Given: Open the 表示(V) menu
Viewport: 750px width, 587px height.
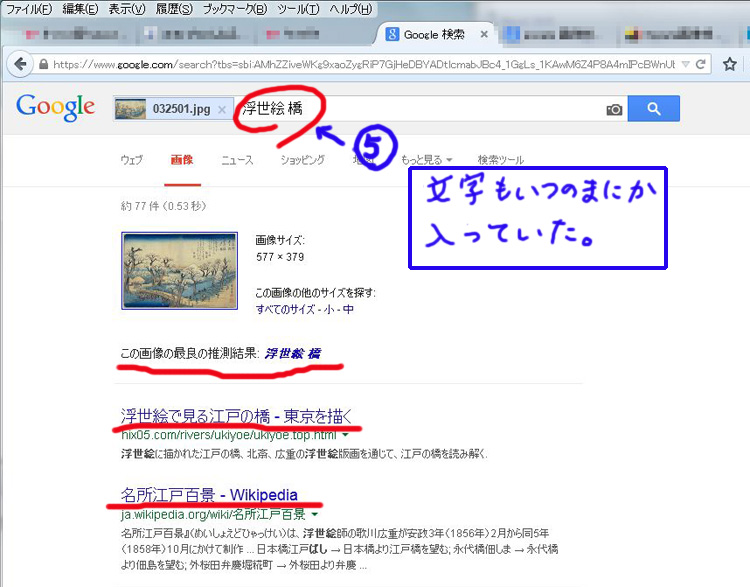Looking at the screenshot, I should click(127, 9).
